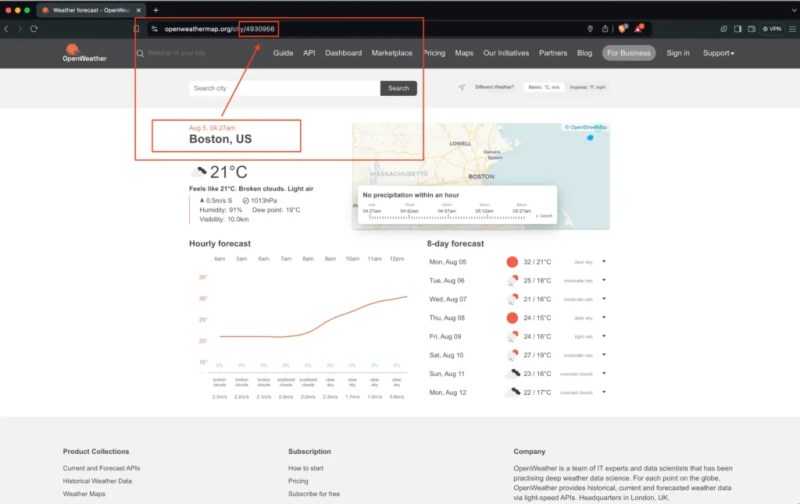The image size is (800, 504).
Task: Expand the Support dropdown
Action: pos(718,53)
